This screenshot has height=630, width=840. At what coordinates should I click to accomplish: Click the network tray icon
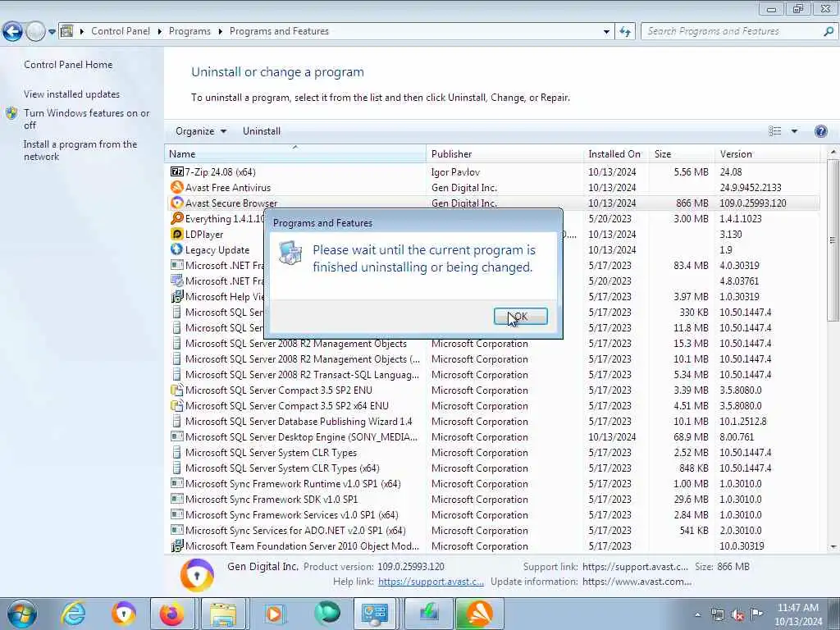[x=717, y=614]
